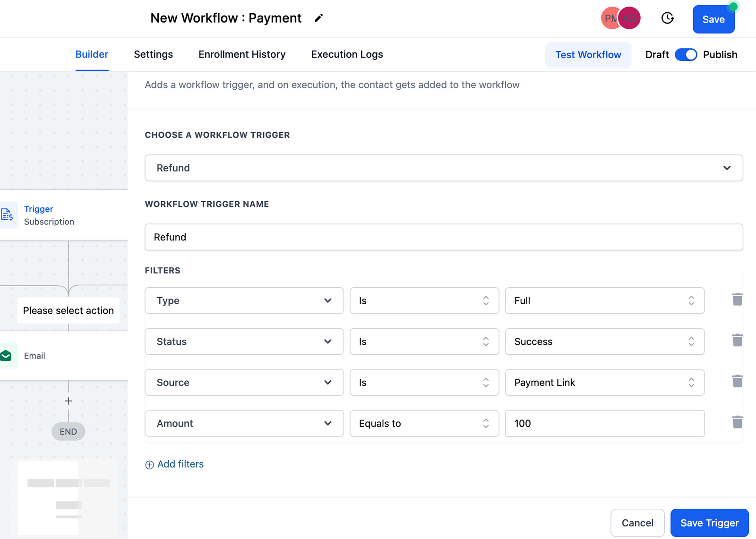Screen dimensions: 756x539
Task: Select the Trigger Subscription document icon
Action: 7,215
